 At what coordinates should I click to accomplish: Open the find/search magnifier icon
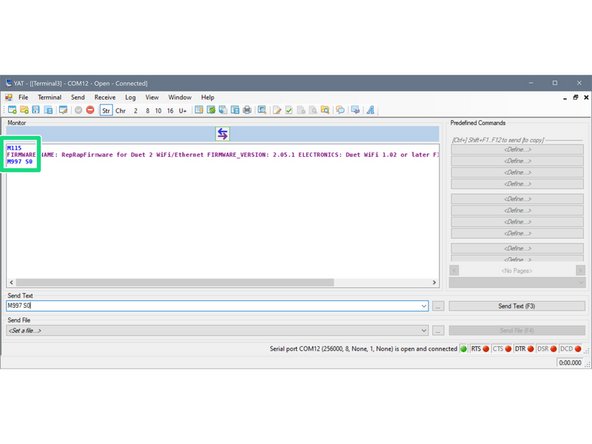point(262,110)
